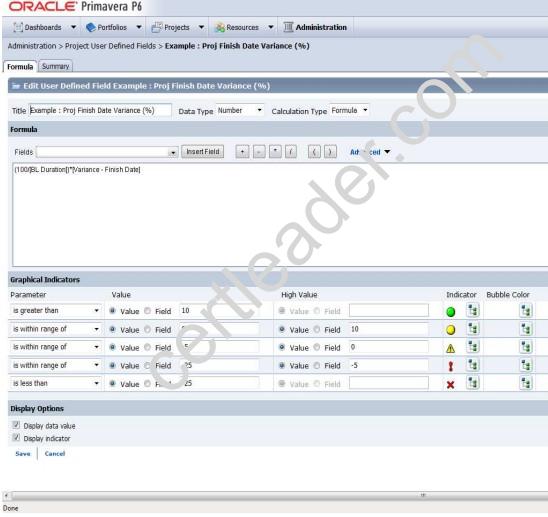Screen dimensions: 548x517
Task: Click the minus operator button
Action: click(259, 152)
